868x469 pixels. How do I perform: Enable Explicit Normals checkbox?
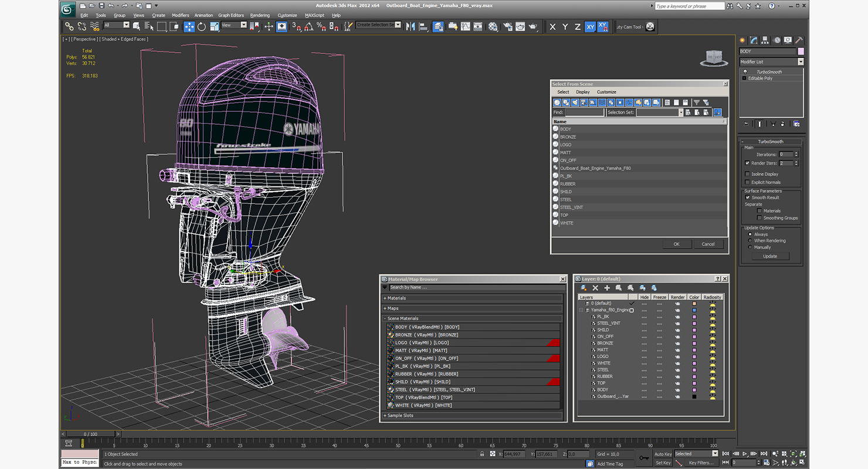(x=747, y=182)
